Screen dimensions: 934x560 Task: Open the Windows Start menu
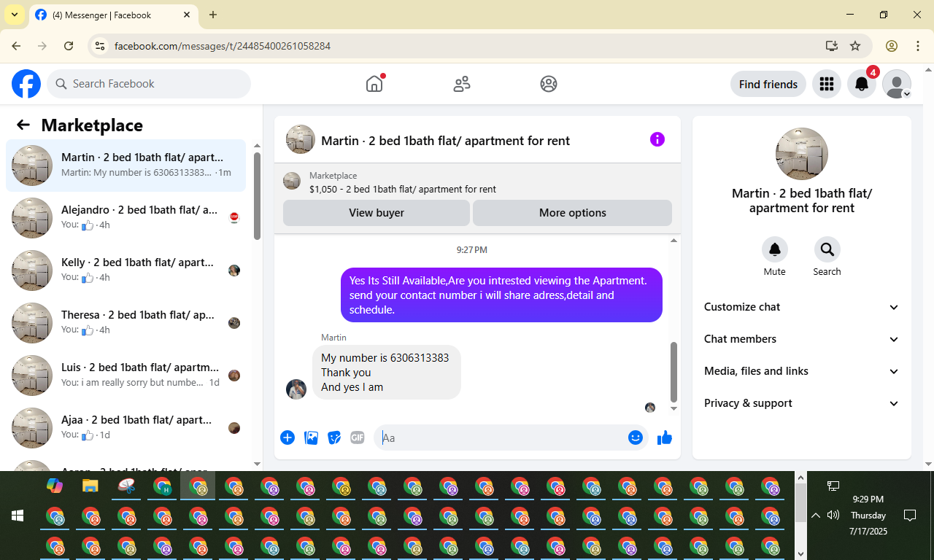18,516
